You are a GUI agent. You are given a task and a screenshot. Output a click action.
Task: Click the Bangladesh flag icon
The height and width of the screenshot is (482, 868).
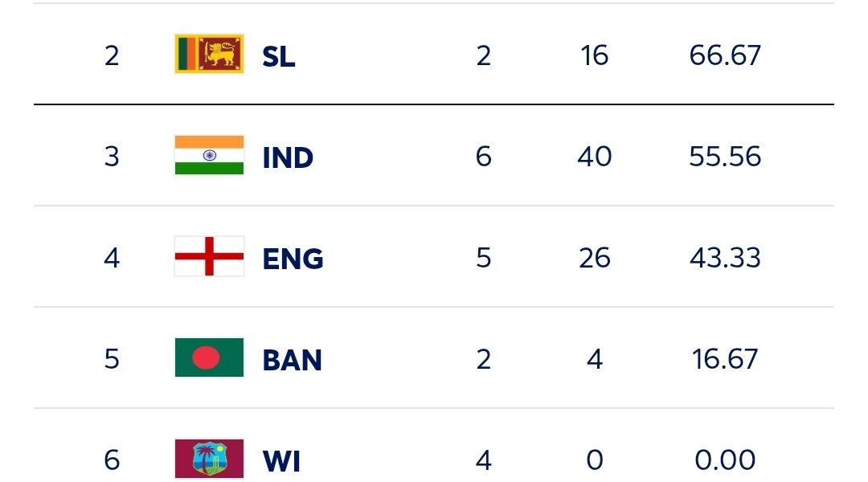[209, 358]
